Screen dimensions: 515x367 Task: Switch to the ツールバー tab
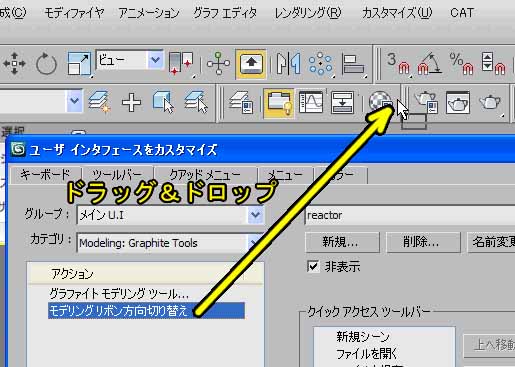point(117,175)
